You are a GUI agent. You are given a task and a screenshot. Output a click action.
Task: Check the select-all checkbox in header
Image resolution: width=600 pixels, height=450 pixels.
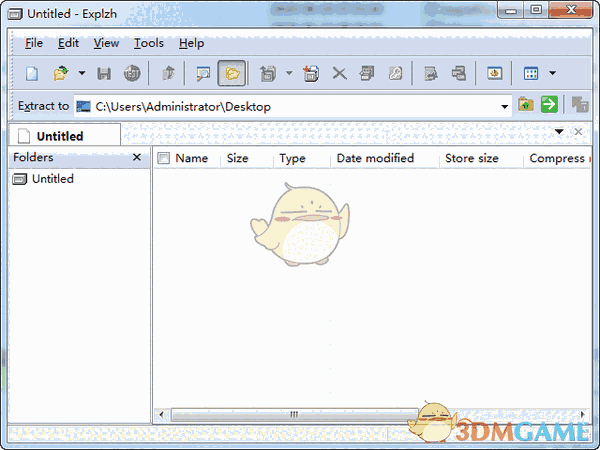[x=163, y=158]
